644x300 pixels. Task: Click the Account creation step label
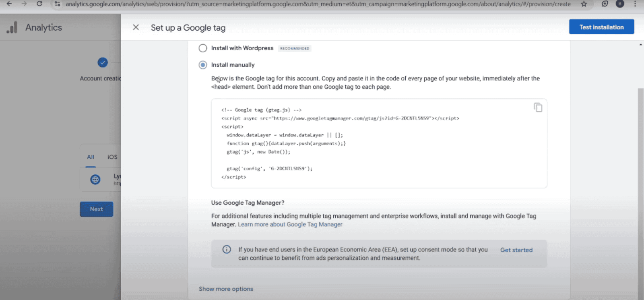100,79
